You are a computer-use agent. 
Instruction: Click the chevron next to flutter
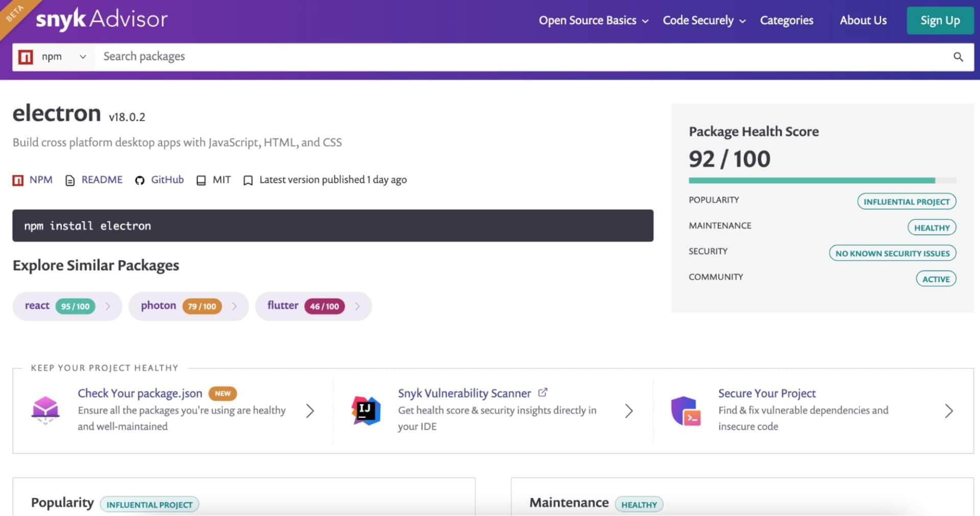(357, 306)
